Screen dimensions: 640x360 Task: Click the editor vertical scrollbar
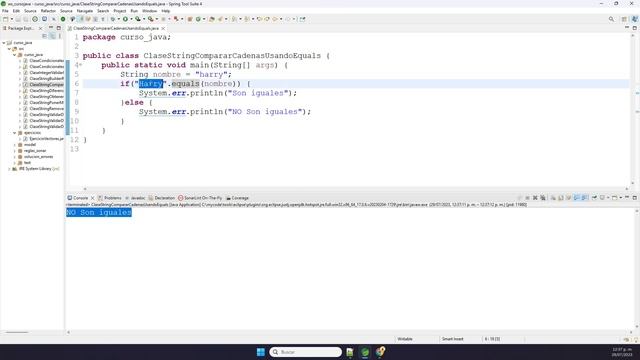(x=633, y=109)
